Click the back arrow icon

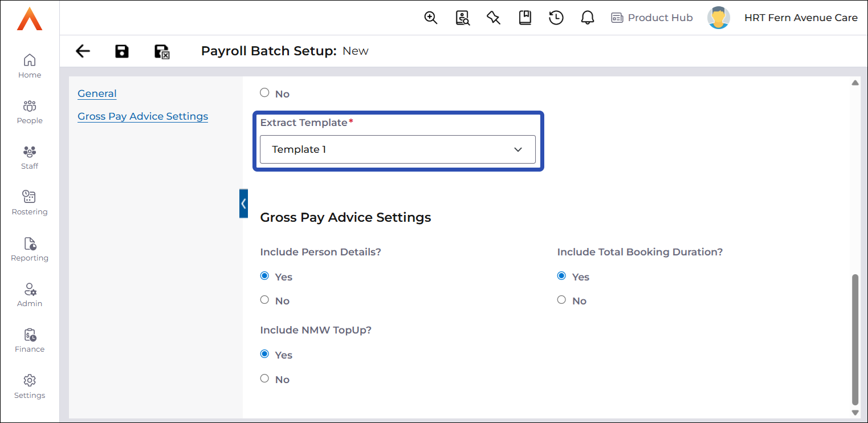pyautogui.click(x=83, y=51)
